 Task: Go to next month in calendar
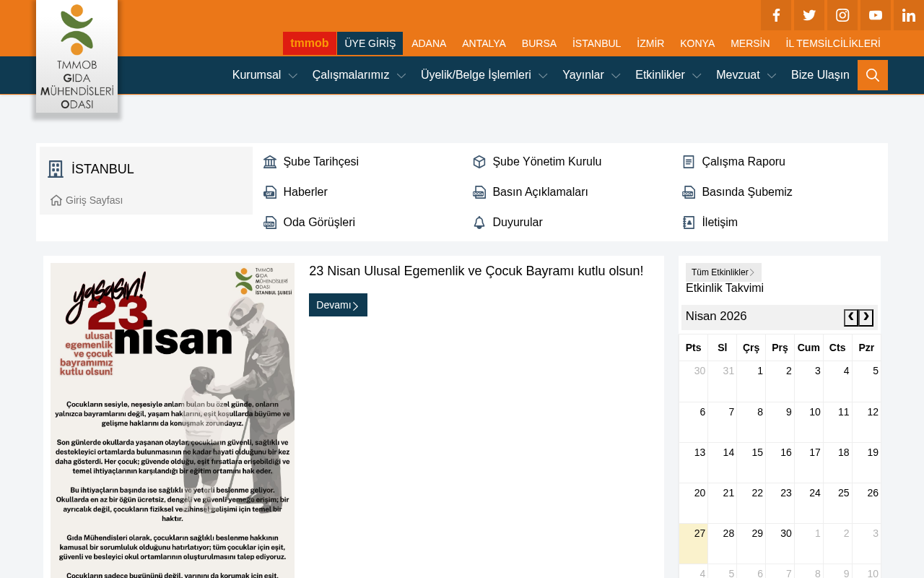click(x=866, y=317)
